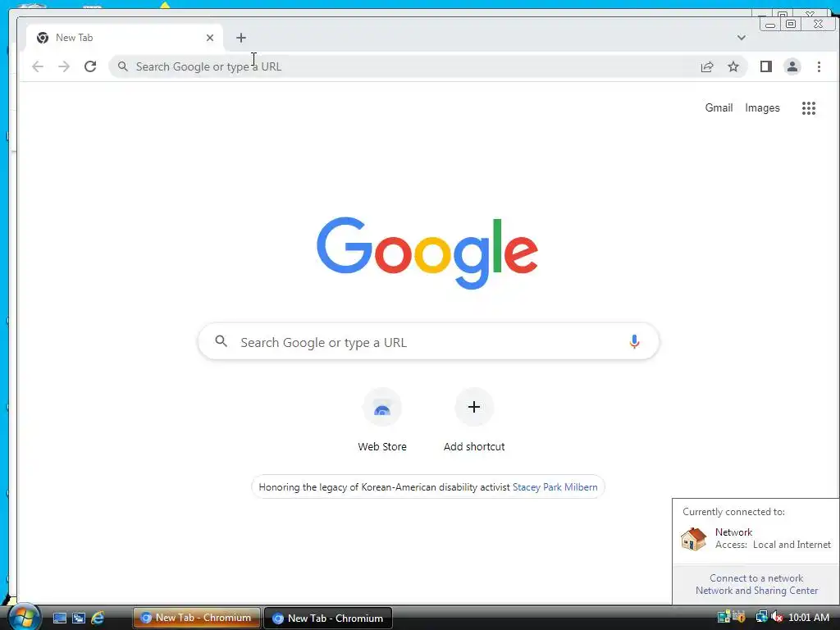Reload the current page
840x630 pixels.
click(x=90, y=66)
